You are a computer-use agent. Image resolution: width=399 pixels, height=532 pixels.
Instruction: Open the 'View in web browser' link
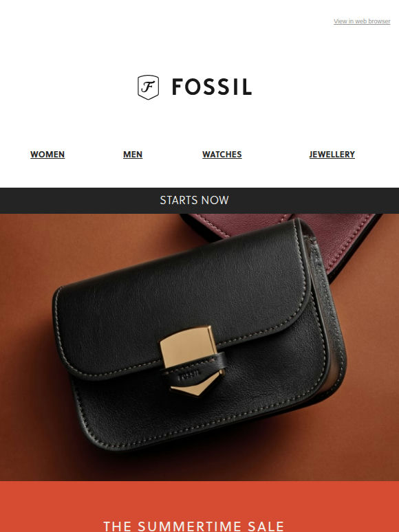pyautogui.click(x=362, y=21)
